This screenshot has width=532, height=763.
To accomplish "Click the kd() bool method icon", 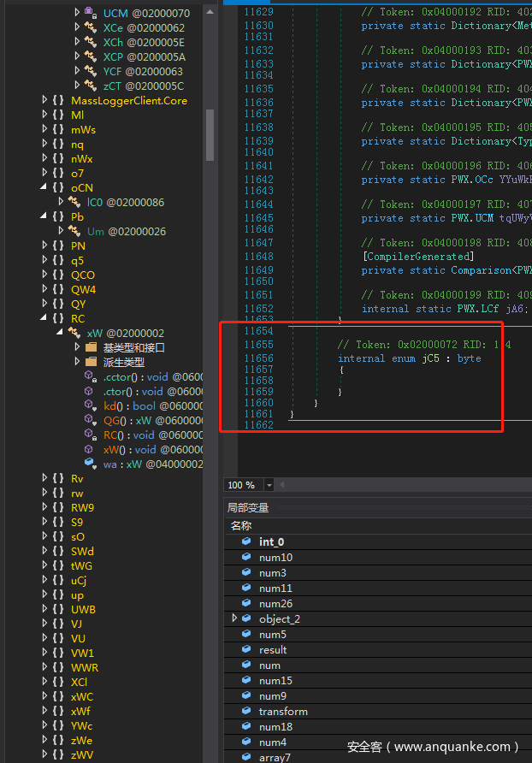I will click(x=91, y=405).
